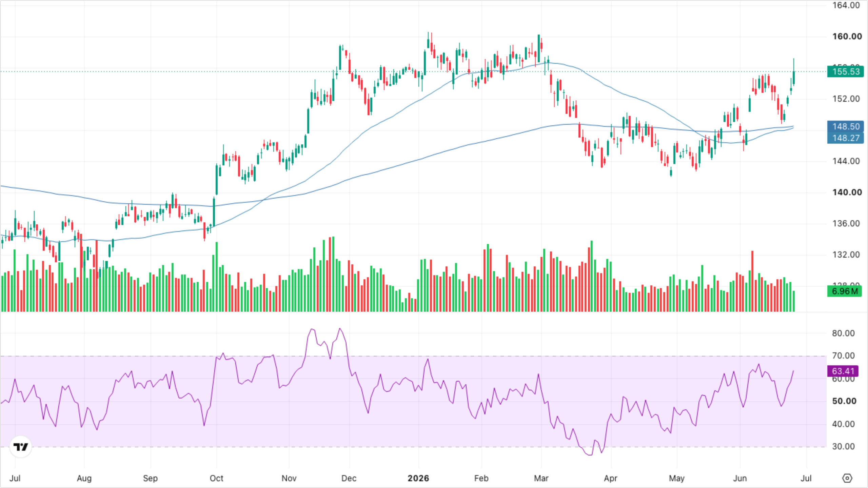Click the moving average label 148.27
868x488 pixels.
pos(846,138)
